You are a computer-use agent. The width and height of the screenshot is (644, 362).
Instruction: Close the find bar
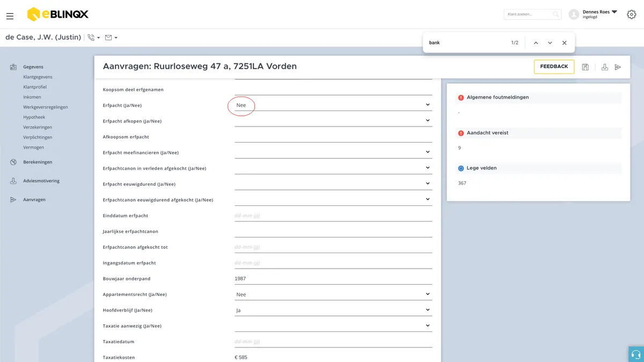click(x=565, y=43)
